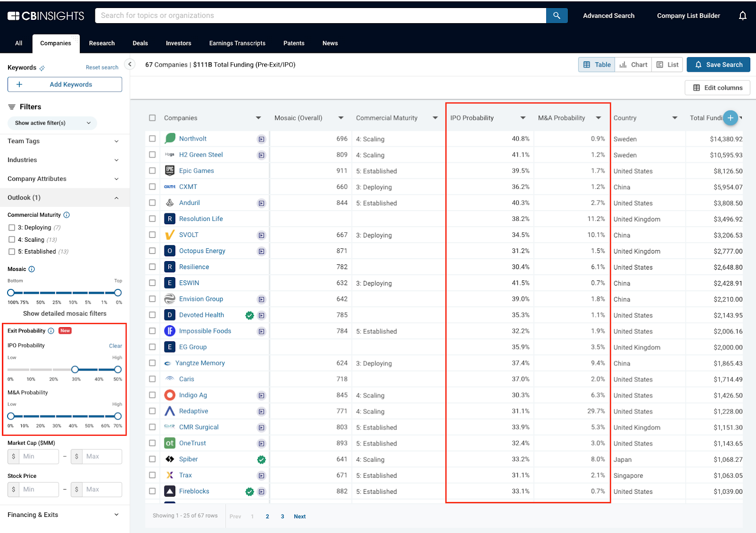
Task: Open the 'Show active filter(s)' dropdown
Action: click(52, 123)
